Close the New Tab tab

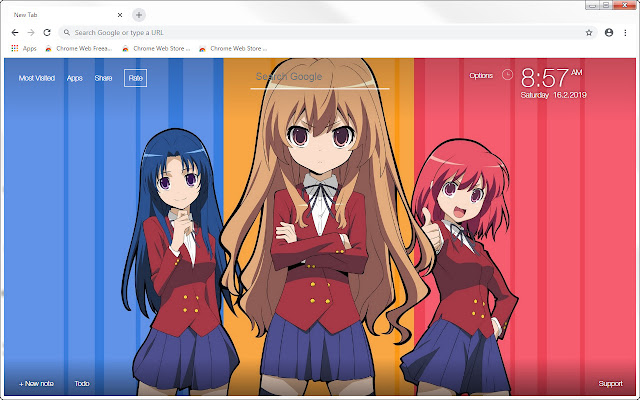120,15
